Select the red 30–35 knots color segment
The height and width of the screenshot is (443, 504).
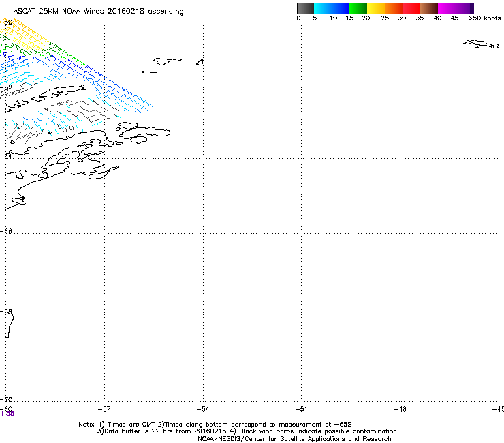(411, 8)
